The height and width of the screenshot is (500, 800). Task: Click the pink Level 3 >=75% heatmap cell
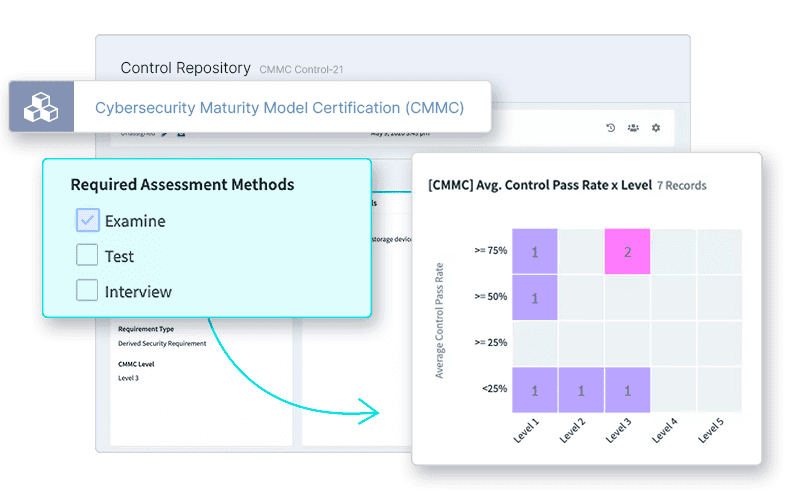[x=628, y=252]
